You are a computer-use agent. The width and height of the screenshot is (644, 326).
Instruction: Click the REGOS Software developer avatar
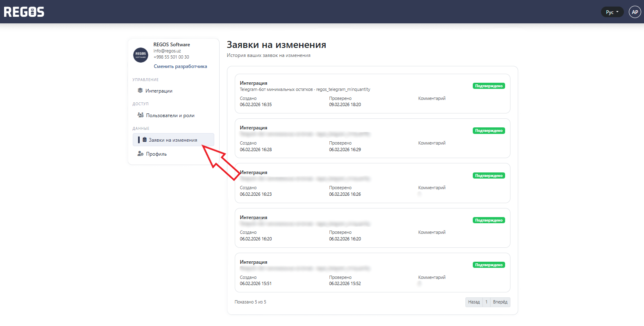coord(141,54)
